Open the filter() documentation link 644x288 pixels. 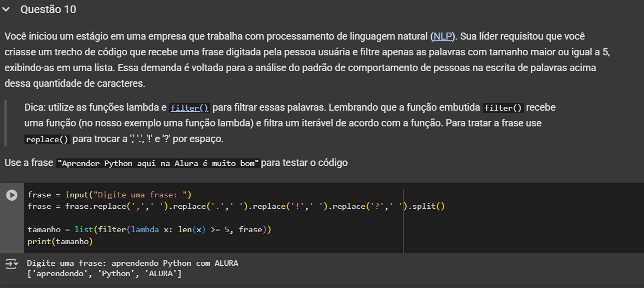click(x=190, y=108)
